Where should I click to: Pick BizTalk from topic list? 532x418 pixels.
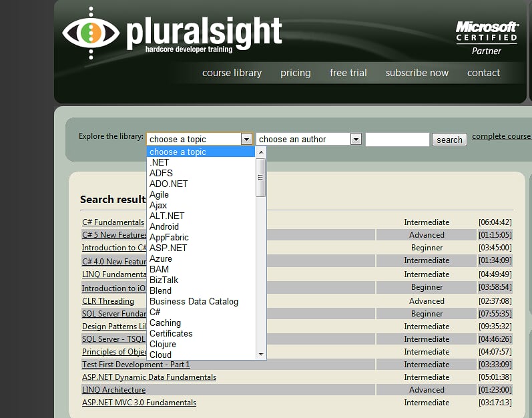pos(200,280)
